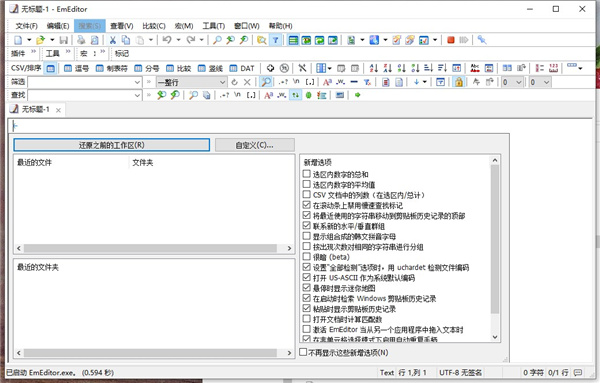Click the red Stop macro square icon
Viewport: 600px width, 383px height.
pos(451,40)
